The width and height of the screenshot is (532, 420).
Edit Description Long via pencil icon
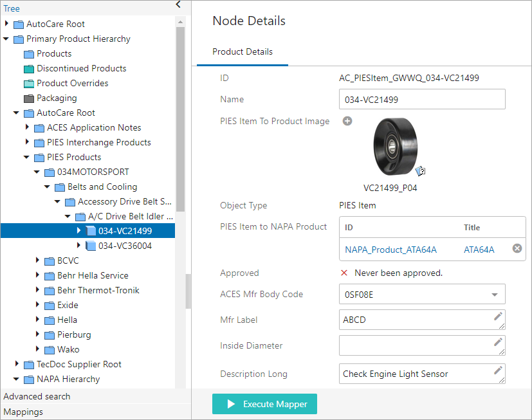click(498, 370)
